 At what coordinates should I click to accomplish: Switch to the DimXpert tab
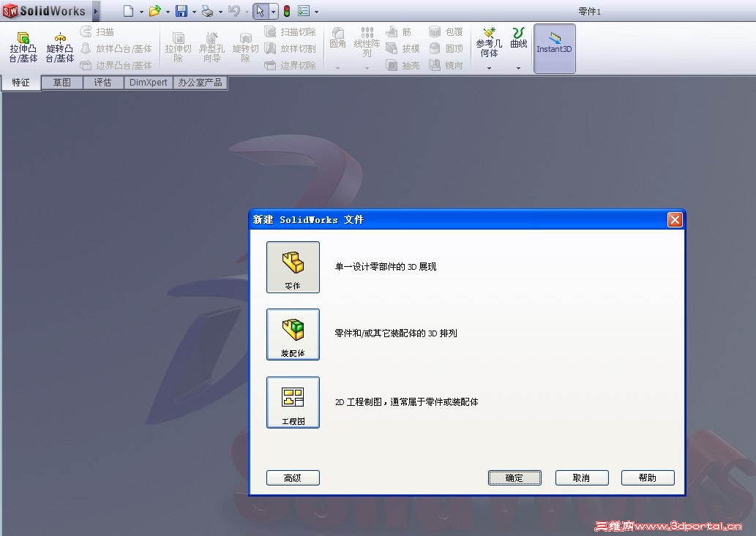[x=148, y=83]
